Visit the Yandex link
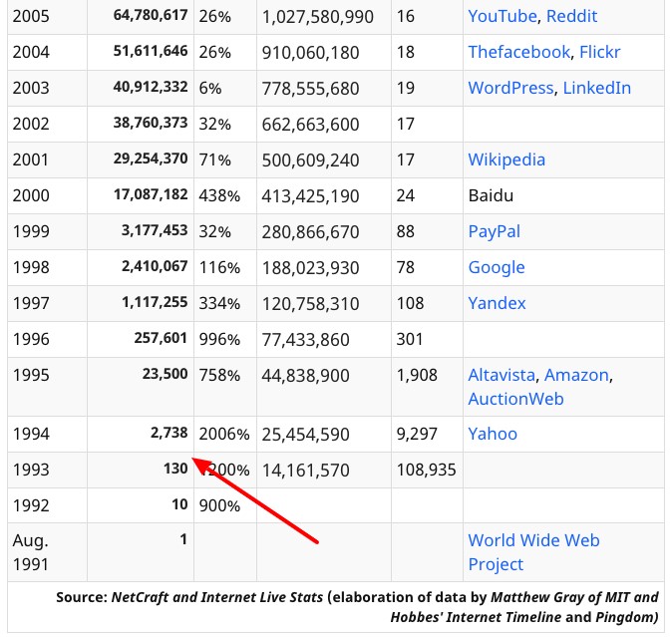The image size is (672, 637). click(x=497, y=303)
